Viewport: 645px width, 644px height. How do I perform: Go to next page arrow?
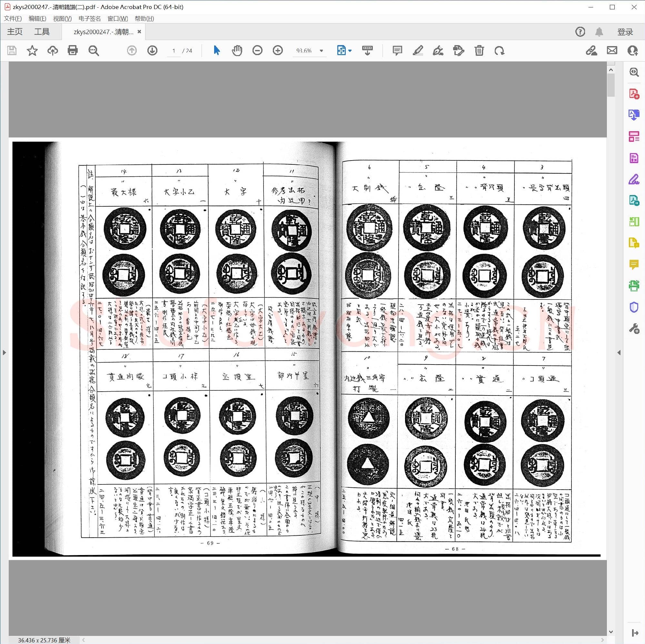point(152,50)
